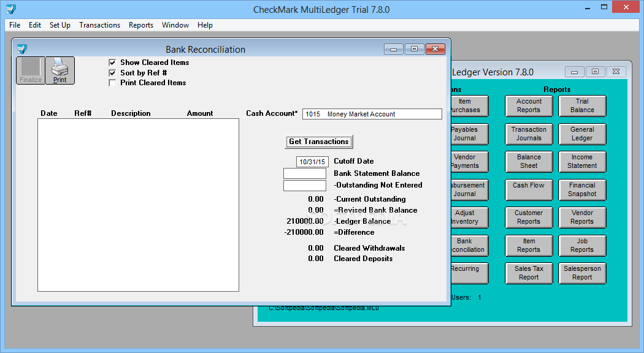Viewport: 644px width, 353px height.
Task: Click Job Reports button
Action: (582, 246)
